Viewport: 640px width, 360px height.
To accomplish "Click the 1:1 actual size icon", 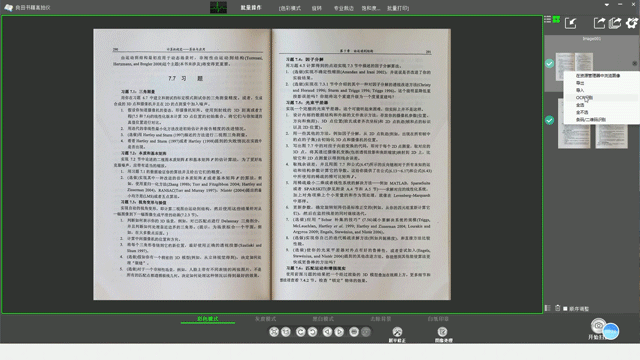I will coord(286,332).
